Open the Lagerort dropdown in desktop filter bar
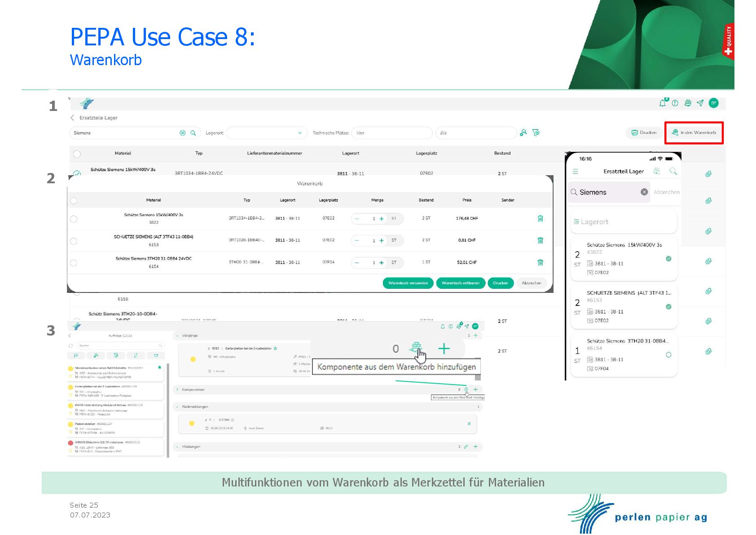 click(267, 133)
